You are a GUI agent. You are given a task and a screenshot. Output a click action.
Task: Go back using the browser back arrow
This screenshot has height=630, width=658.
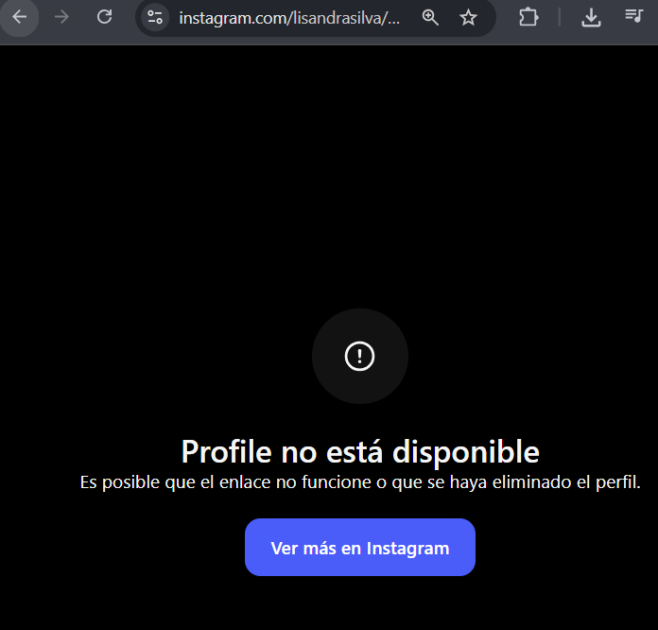click(20, 17)
